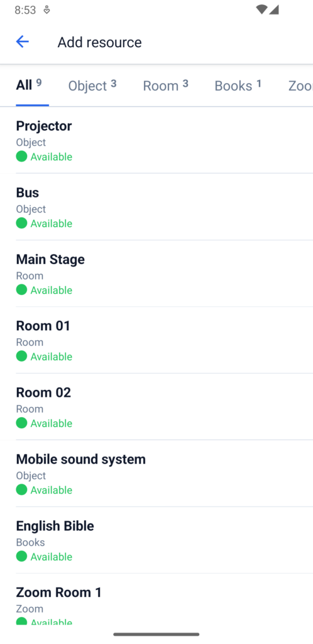Tap the back arrow icon
Viewport: 313px width, 644px height.
tap(22, 42)
